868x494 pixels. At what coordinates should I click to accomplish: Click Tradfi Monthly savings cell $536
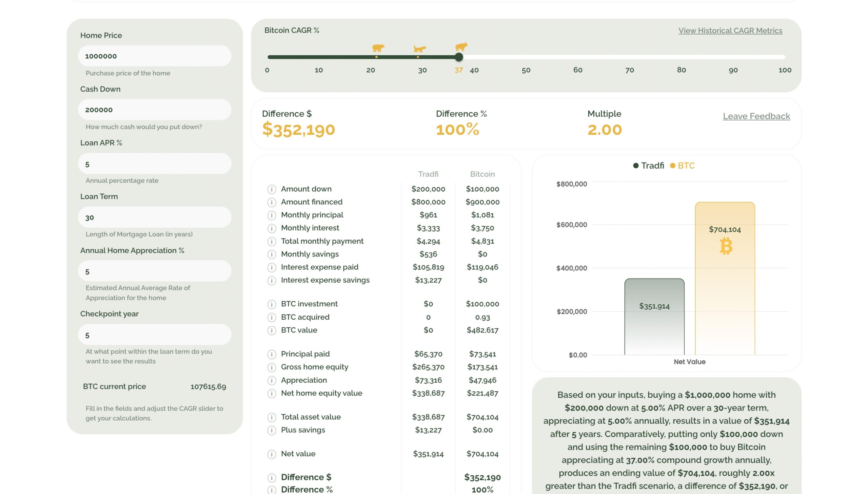(428, 254)
